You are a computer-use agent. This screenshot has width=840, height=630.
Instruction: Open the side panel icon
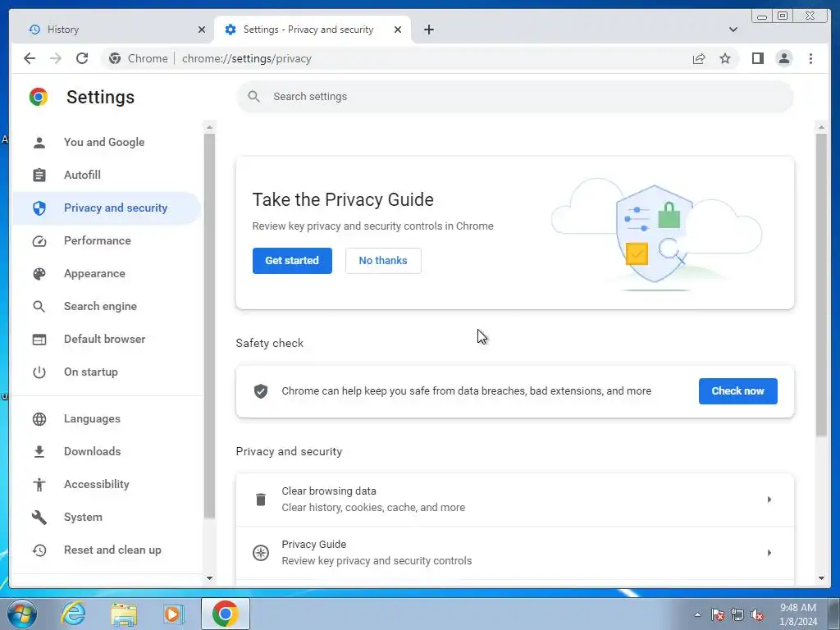(x=757, y=58)
